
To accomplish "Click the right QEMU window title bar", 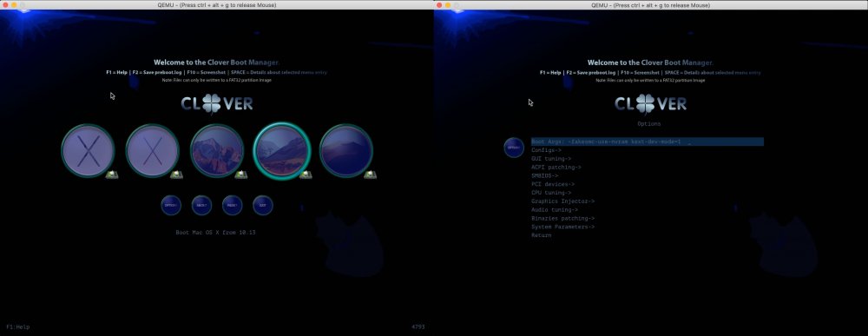I will pyautogui.click(x=651, y=5).
